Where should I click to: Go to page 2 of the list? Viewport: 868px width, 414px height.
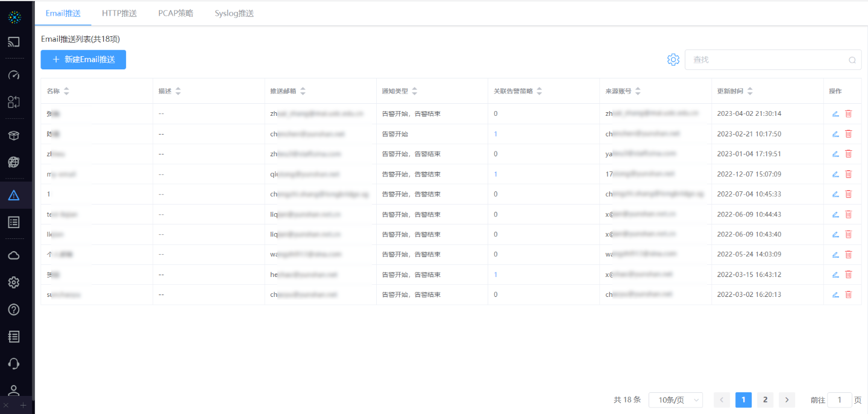765,400
